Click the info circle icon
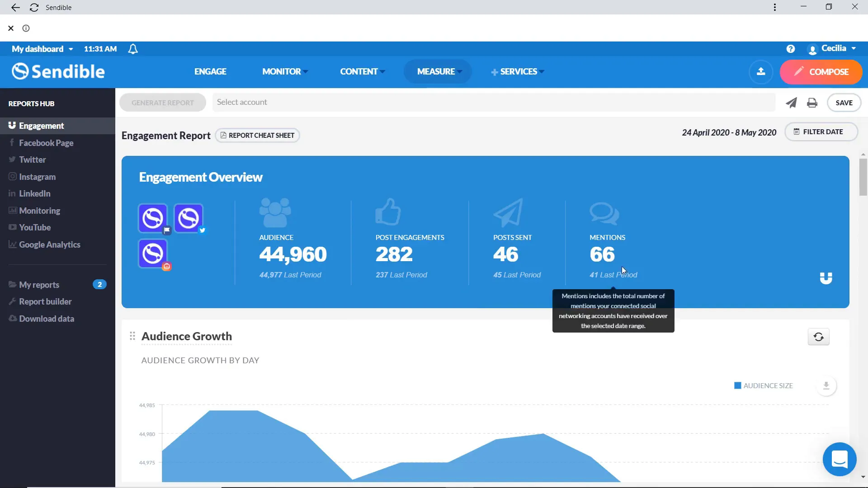Image resolution: width=868 pixels, height=488 pixels. [26, 28]
